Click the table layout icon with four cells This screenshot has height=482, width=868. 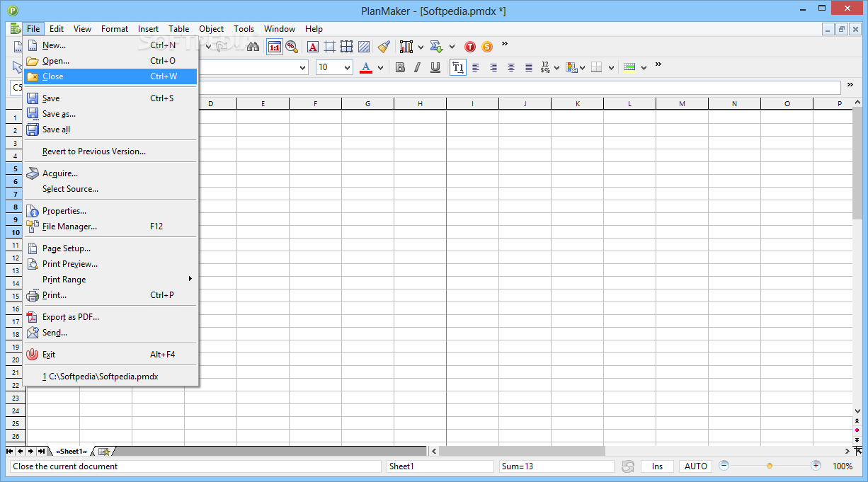pos(346,47)
